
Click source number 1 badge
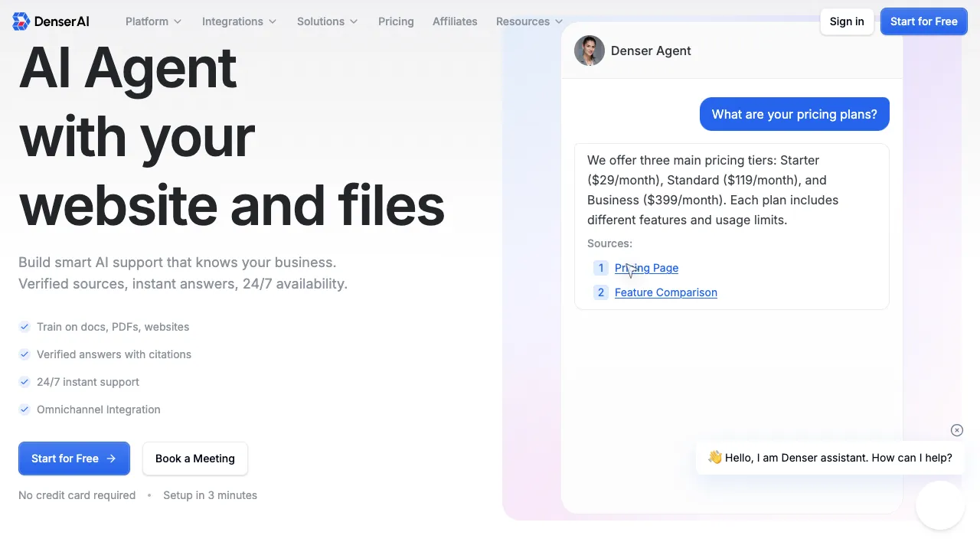click(x=601, y=268)
